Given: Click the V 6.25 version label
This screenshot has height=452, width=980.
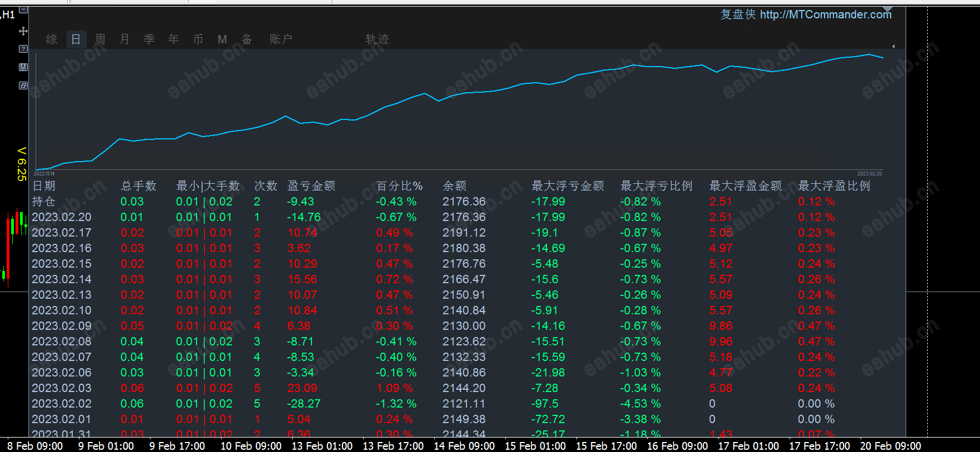Looking at the screenshot, I should 22,164.
